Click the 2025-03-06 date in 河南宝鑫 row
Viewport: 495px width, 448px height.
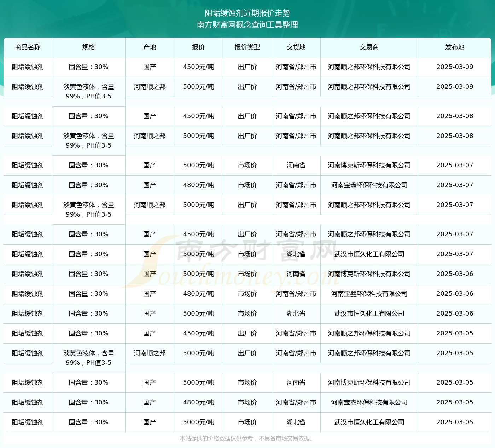[455, 294]
